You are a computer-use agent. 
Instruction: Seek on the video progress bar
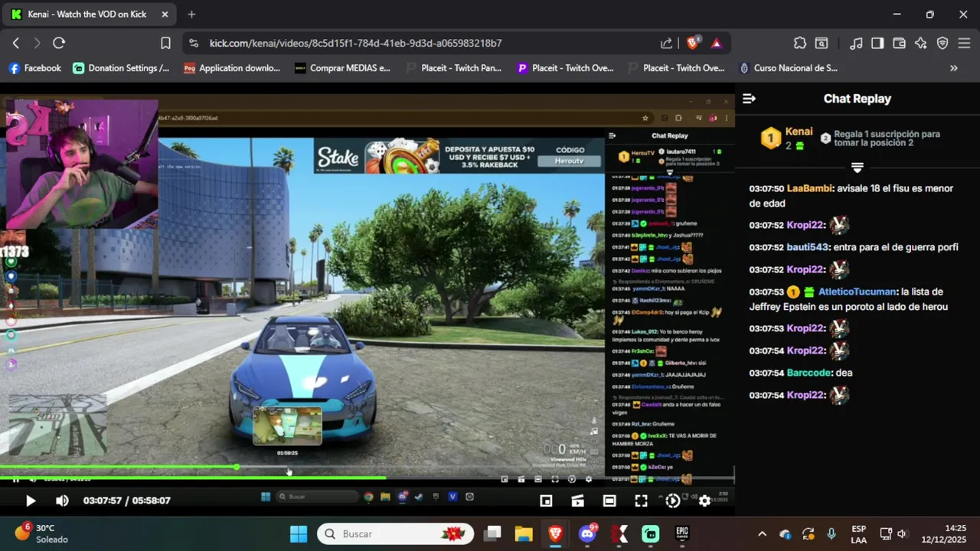coord(367,479)
